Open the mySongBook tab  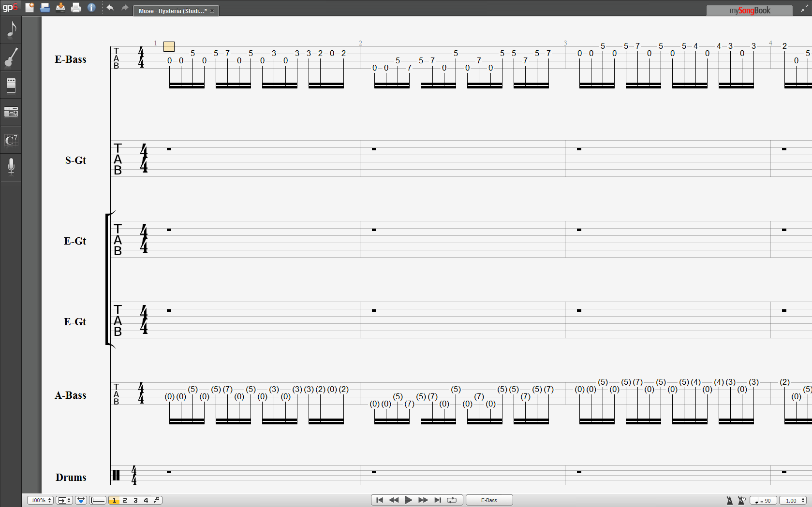(749, 11)
